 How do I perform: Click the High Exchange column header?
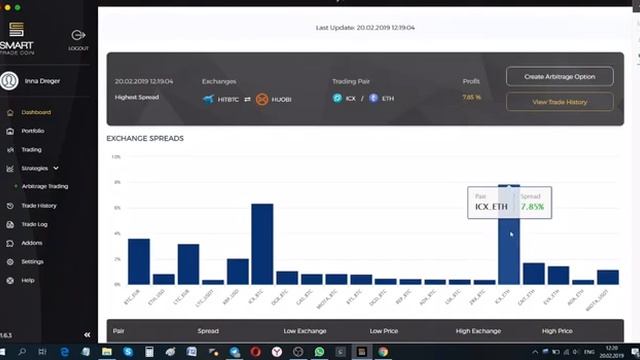pyautogui.click(x=478, y=331)
